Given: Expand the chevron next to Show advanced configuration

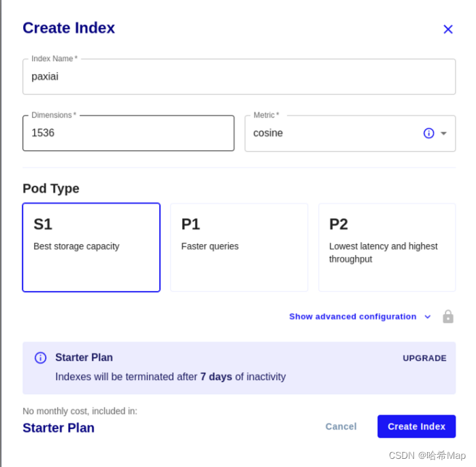Looking at the screenshot, I should click(x=428, y=317).
